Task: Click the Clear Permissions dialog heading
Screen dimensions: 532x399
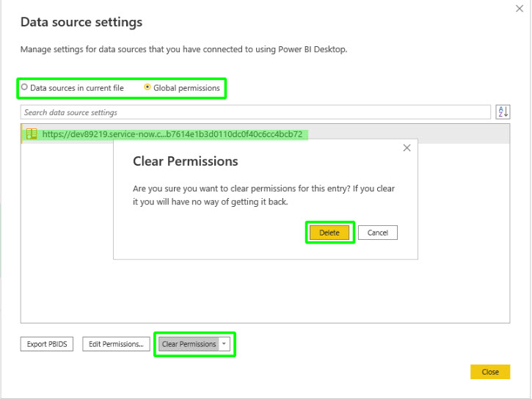Action: (x=185, y=161)
